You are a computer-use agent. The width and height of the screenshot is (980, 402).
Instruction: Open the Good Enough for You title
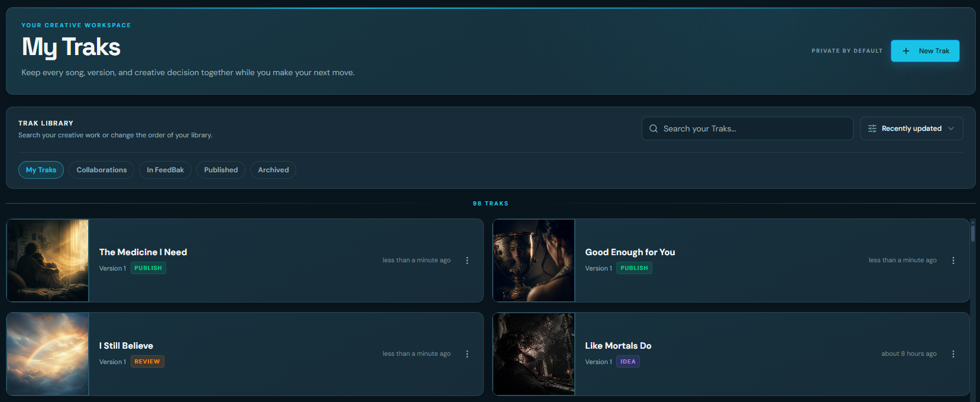[630, 252]
